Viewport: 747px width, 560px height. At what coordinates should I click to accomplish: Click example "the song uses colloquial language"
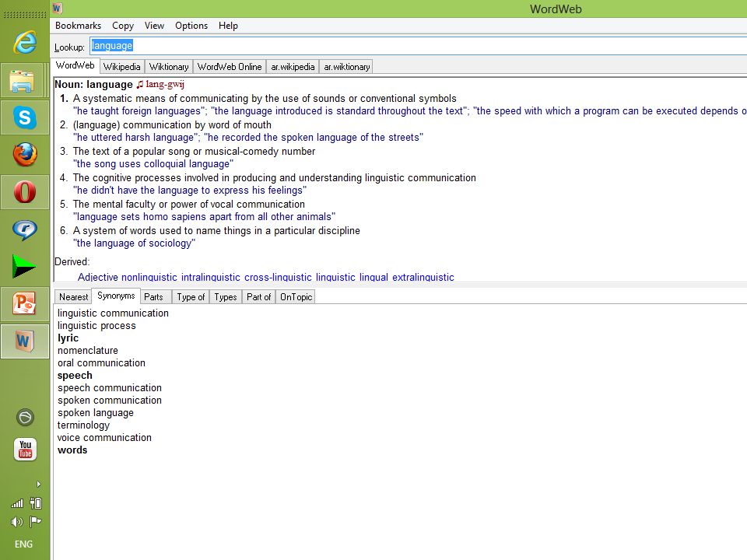click(x=153, y=164)
